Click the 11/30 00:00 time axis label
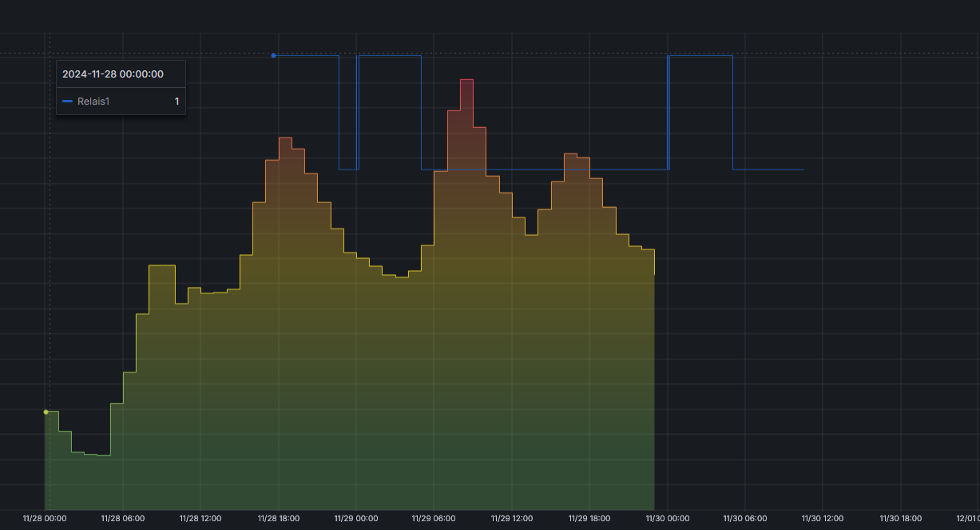Viewport: 980px width, 530px height. point(668,519)
